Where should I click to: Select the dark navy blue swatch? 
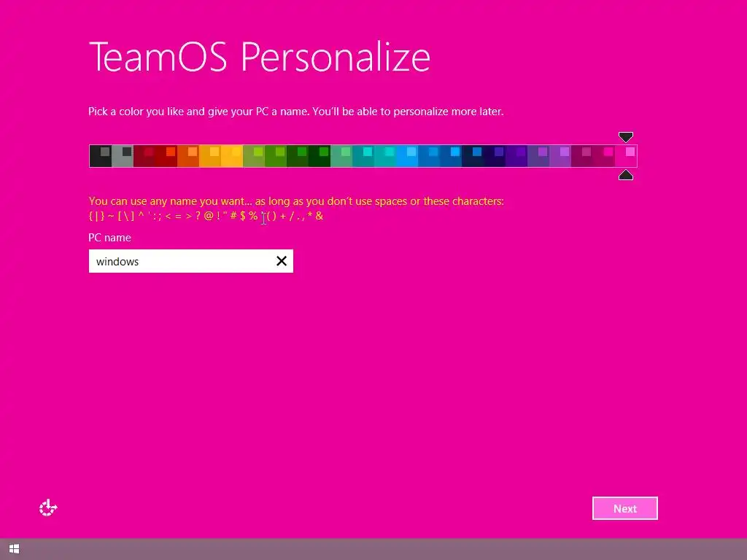(473, 156)
